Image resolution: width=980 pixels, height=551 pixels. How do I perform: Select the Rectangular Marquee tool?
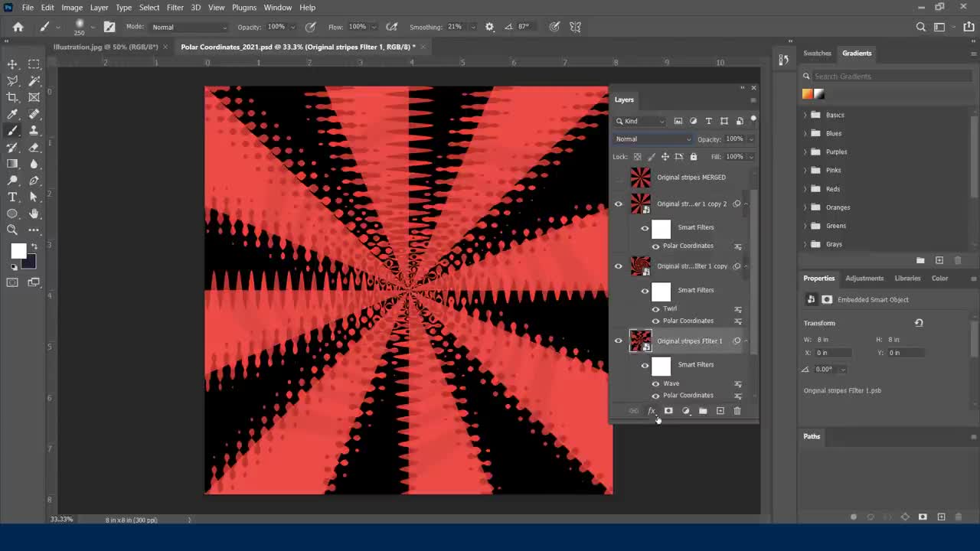[x=34, y=64]
